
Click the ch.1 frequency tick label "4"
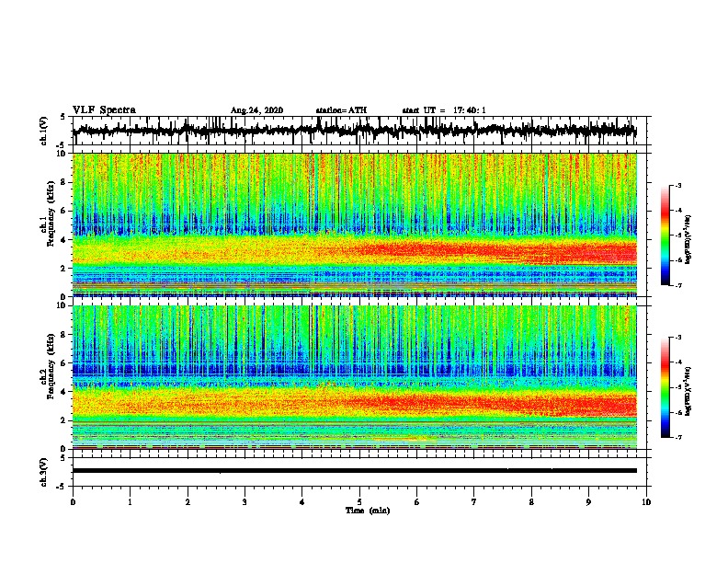tap(64, 240)
